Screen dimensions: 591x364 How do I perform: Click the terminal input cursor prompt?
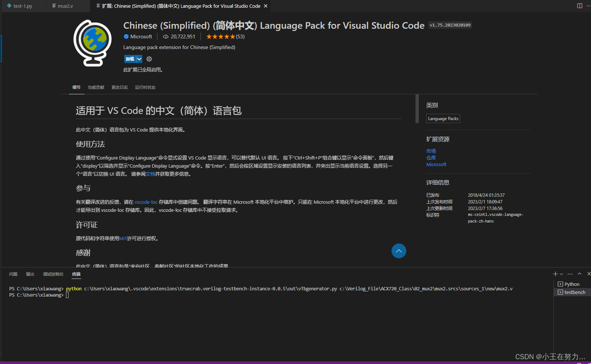tap(67, 295)
